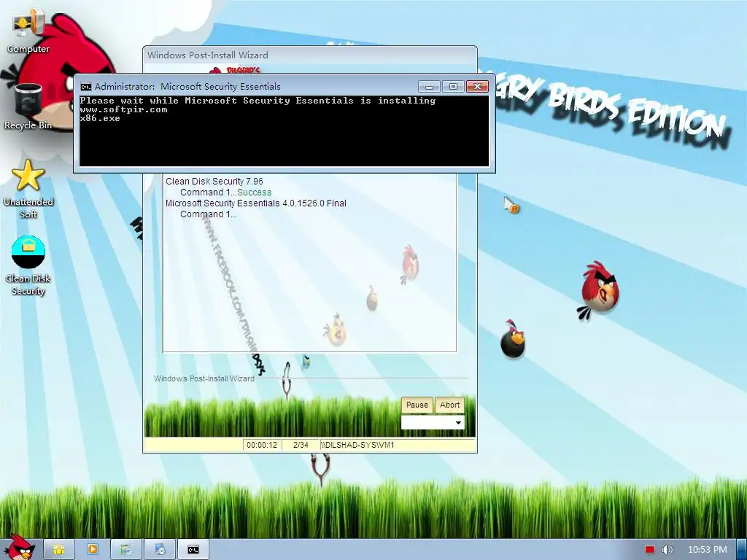The width and height of the screenshot is (747, 560).
Task: Minimize the Microsoft Security Essentials console
Action: tap(429, 86)
